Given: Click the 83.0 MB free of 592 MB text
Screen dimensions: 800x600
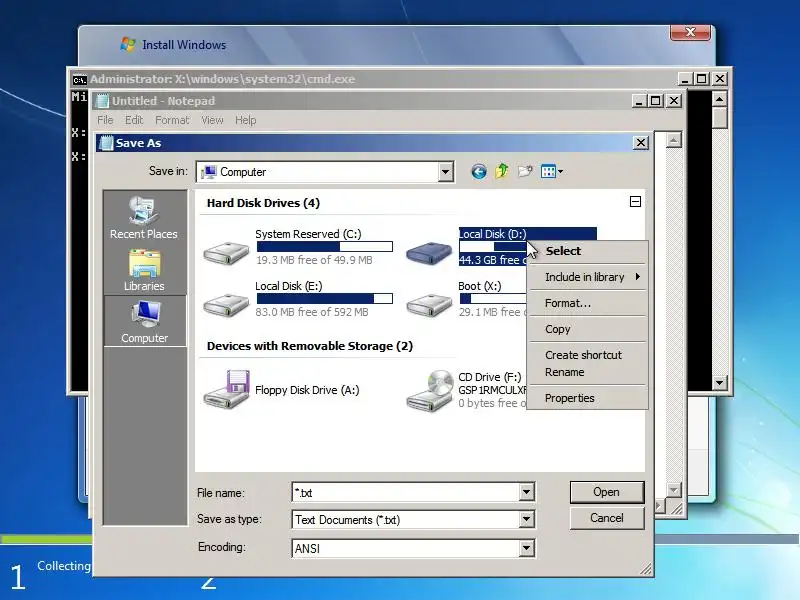Looking at the screenshot, I should point(312,312).
